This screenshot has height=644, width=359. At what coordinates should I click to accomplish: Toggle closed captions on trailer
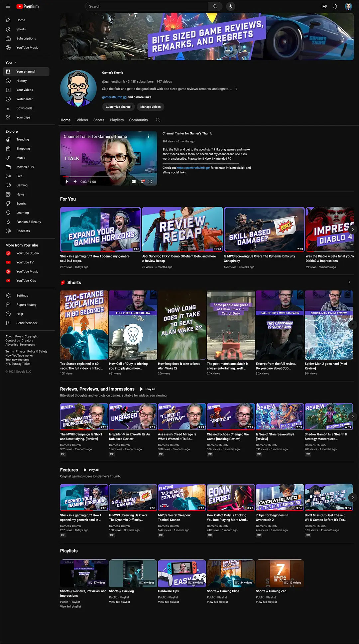point(134,182)
